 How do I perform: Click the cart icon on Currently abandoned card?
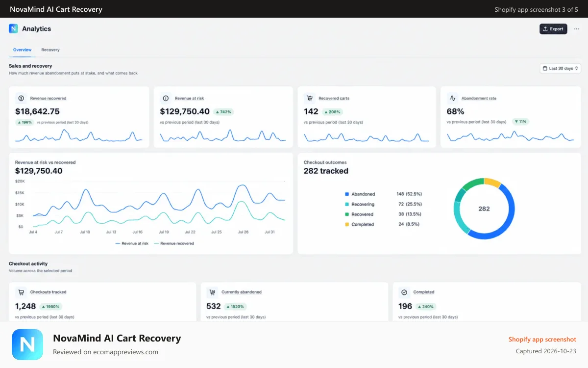point(212,292)
